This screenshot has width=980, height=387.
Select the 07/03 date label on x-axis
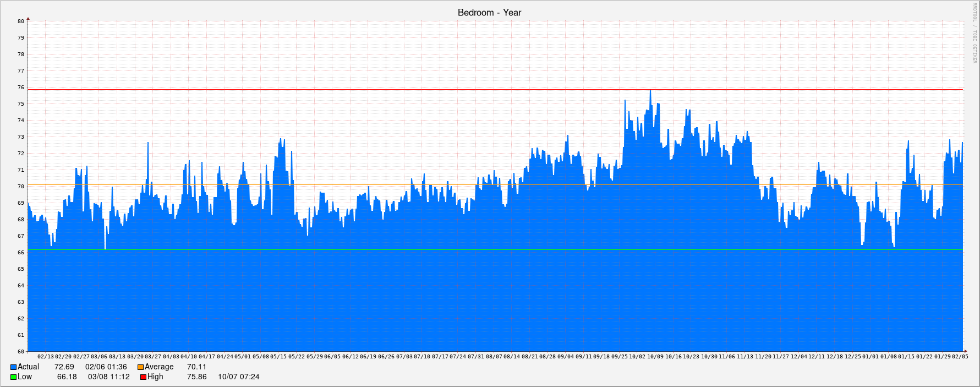[x=404, y=357]
